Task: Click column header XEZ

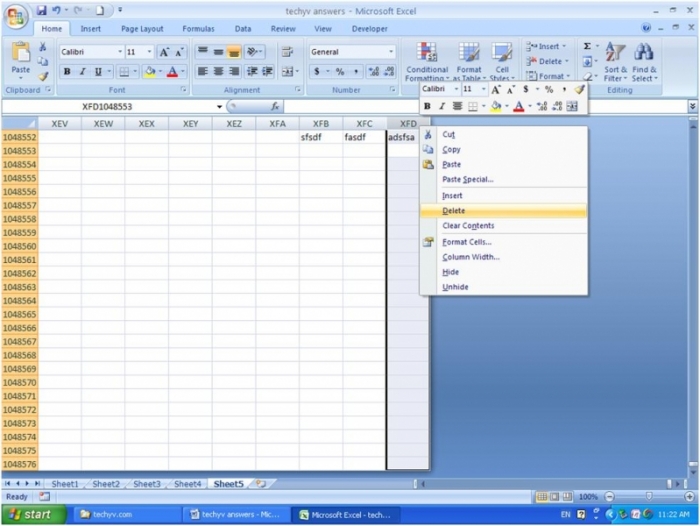Action: [x=234, y=124]
